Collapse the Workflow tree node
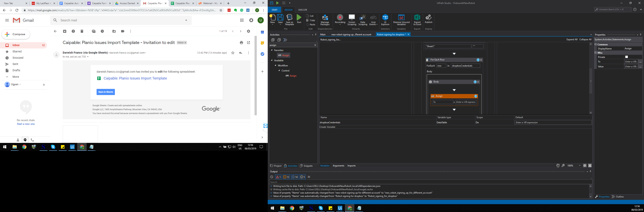The height and width of the screenshot is (212, 644). point(276,65)
